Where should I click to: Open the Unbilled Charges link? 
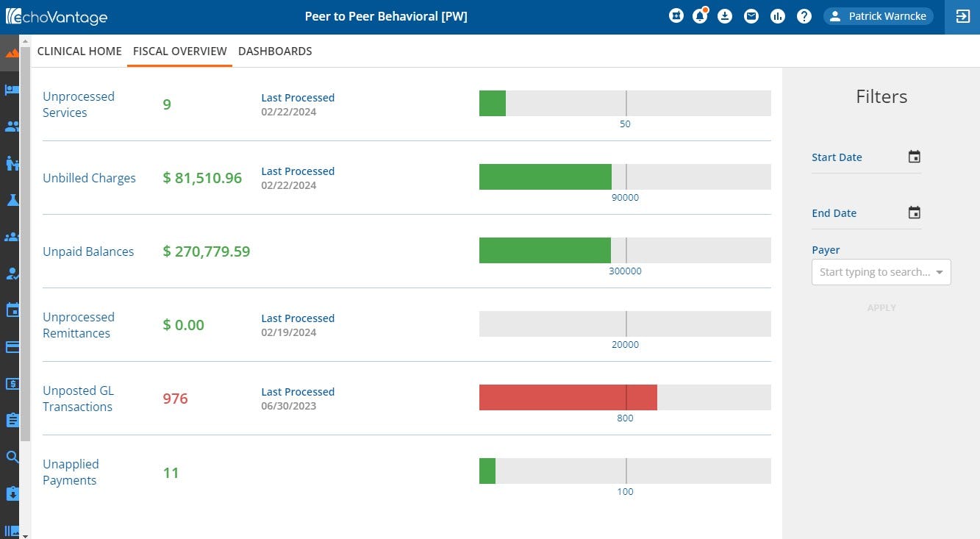pos(89,177)
